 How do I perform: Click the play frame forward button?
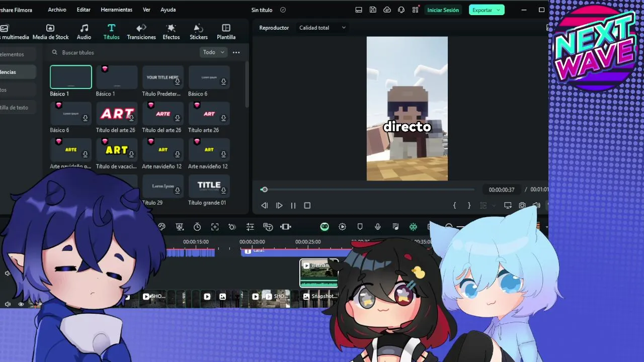279,205
